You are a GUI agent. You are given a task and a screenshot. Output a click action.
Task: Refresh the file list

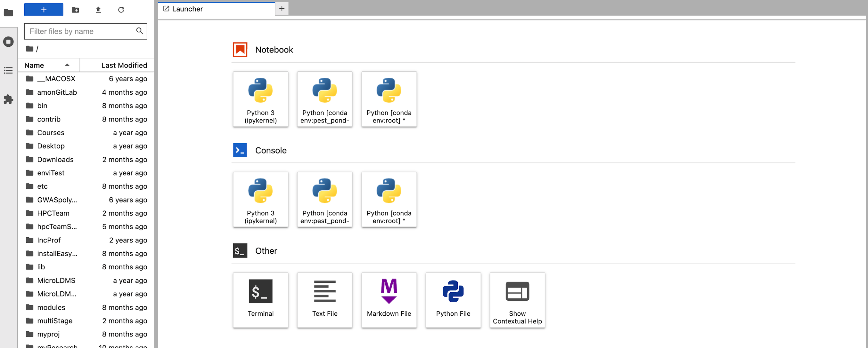click(121, 10)
